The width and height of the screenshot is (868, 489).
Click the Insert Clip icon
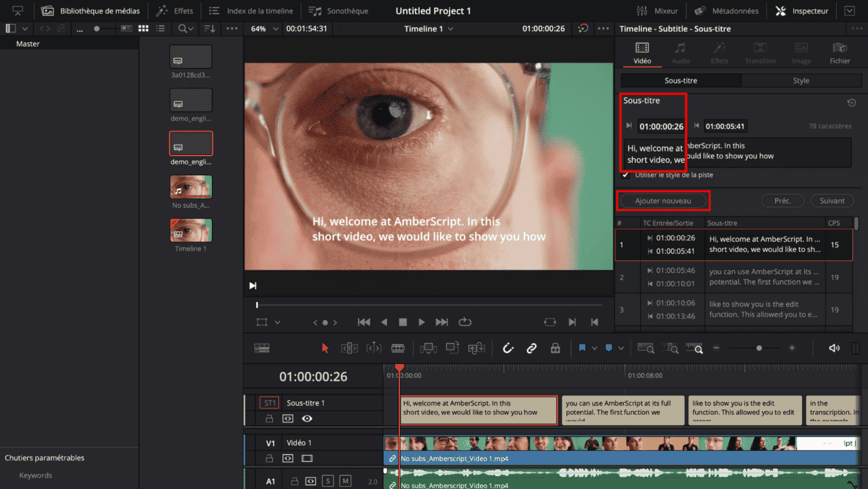[x=428, y=348]
